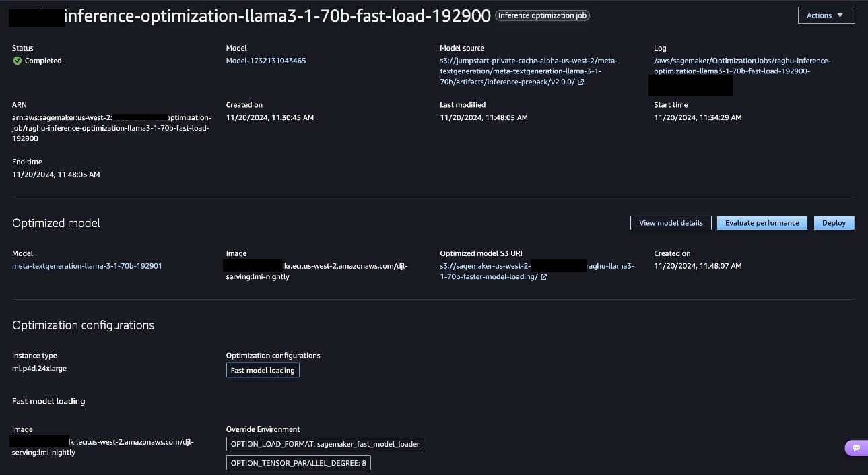Screen dimensions: 868x475
Task: Open the OptimizationJobs log path link
Action: pos(741,66)
